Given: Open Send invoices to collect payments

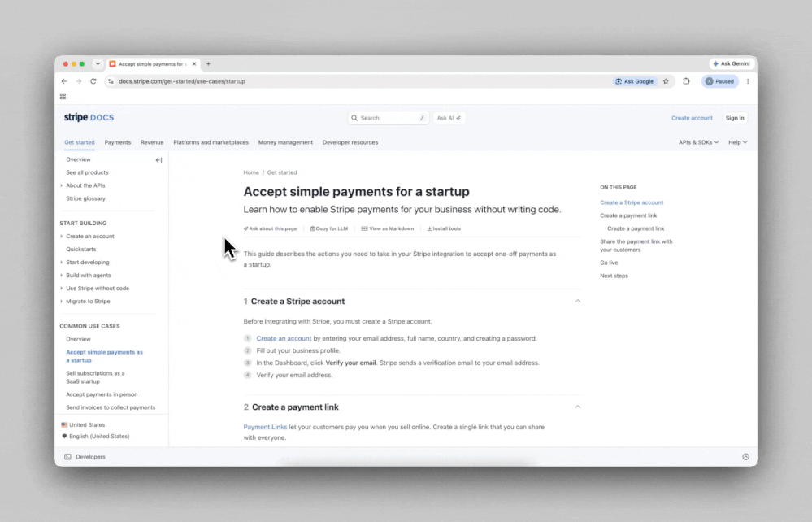Looking at the screenshot, I should pyautogui.click(x=111, y=407).
